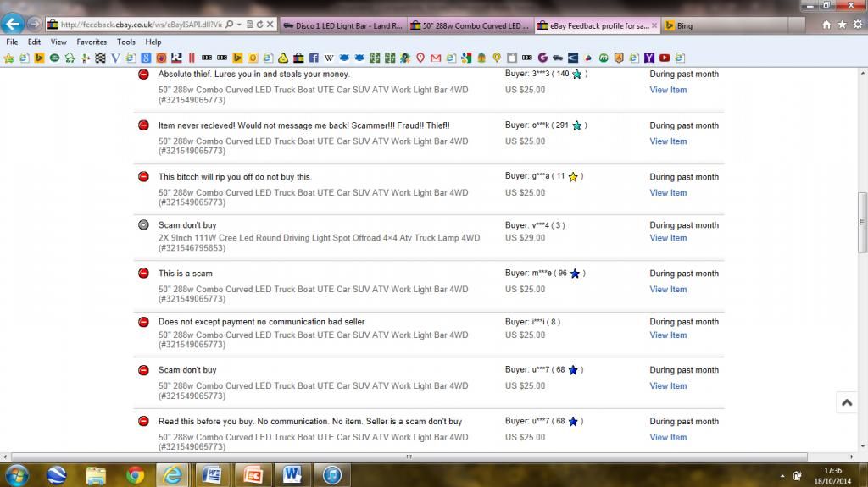View Item for 'This is a scam' feedback

point(668,290)
